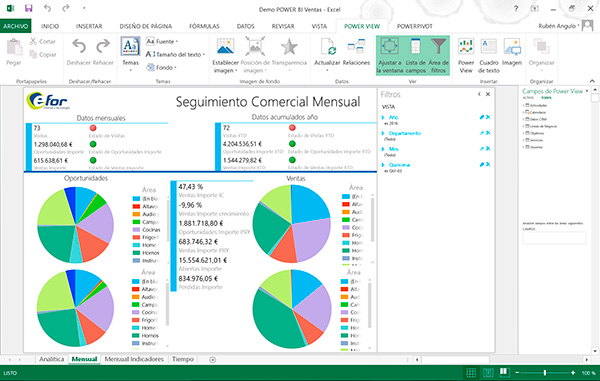This screenshot has width=600, height=381.
Task: Click the Fondo background button
Action: point(161,67)
